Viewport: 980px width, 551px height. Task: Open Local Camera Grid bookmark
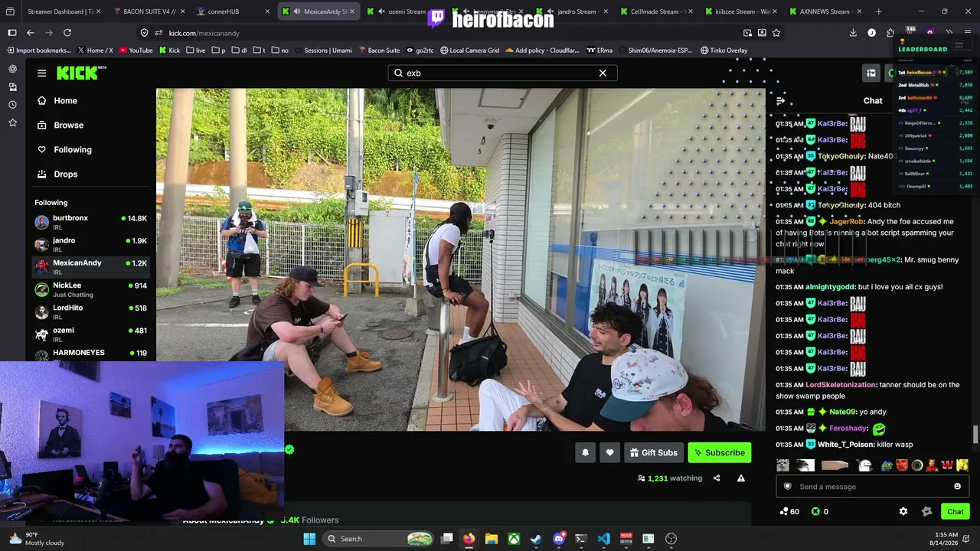tap(469, 51)
